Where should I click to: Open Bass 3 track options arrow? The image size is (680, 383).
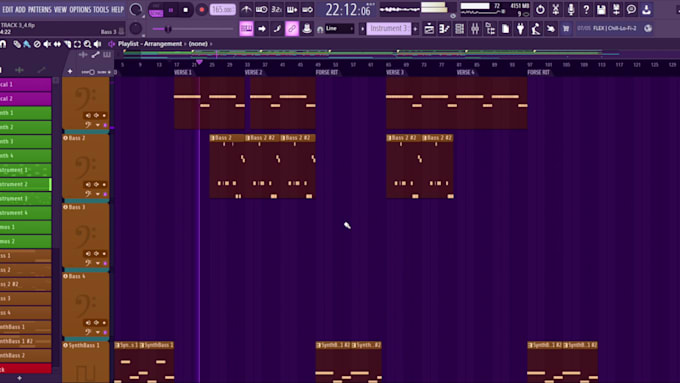click(98, 263)
